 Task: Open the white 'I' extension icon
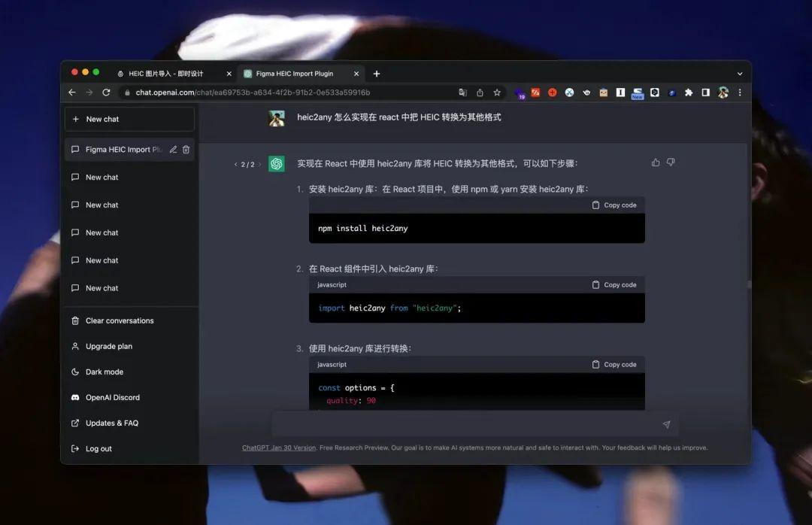(x=620, y=93)
